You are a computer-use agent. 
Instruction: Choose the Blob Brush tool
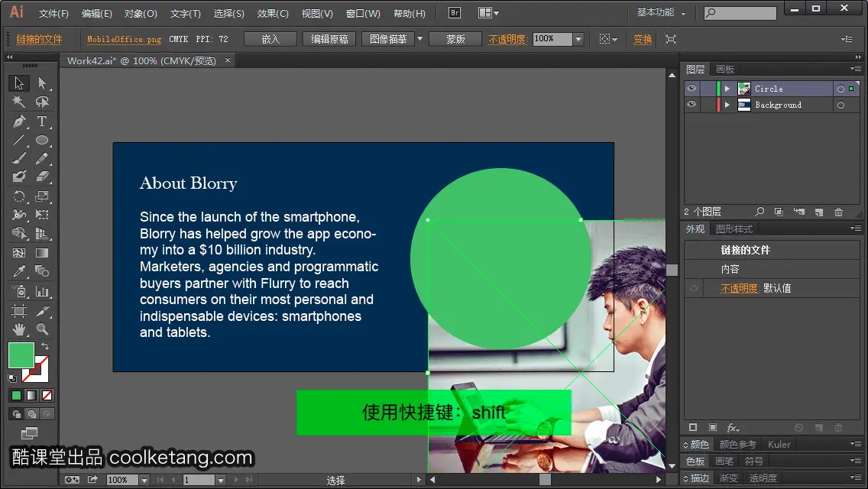coord(19,177)
